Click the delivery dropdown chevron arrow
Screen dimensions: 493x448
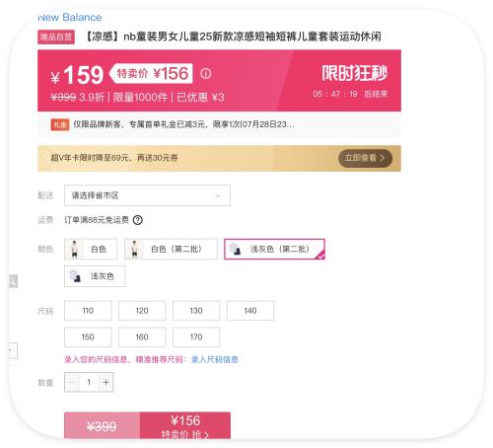(x=218, y=196)
